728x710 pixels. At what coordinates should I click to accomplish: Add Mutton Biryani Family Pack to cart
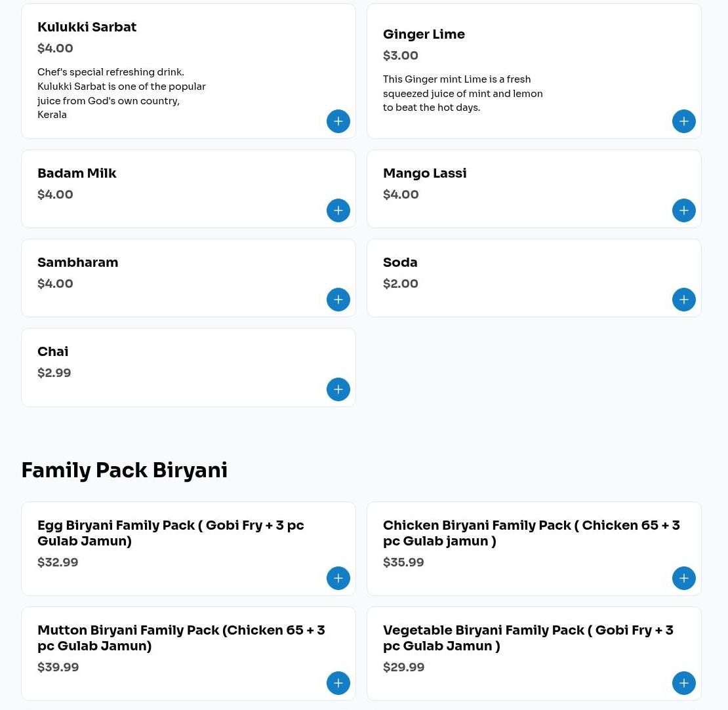338,683
